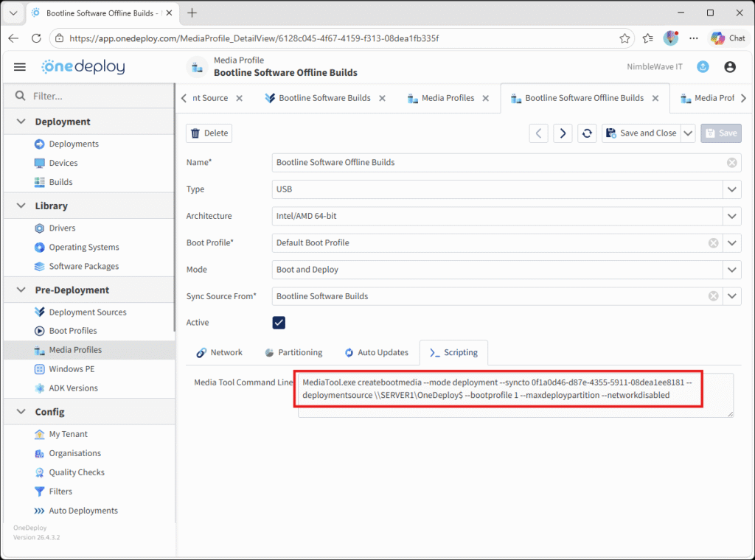Collapse the Pre-Deployment sidebar section

pos(21,290)
